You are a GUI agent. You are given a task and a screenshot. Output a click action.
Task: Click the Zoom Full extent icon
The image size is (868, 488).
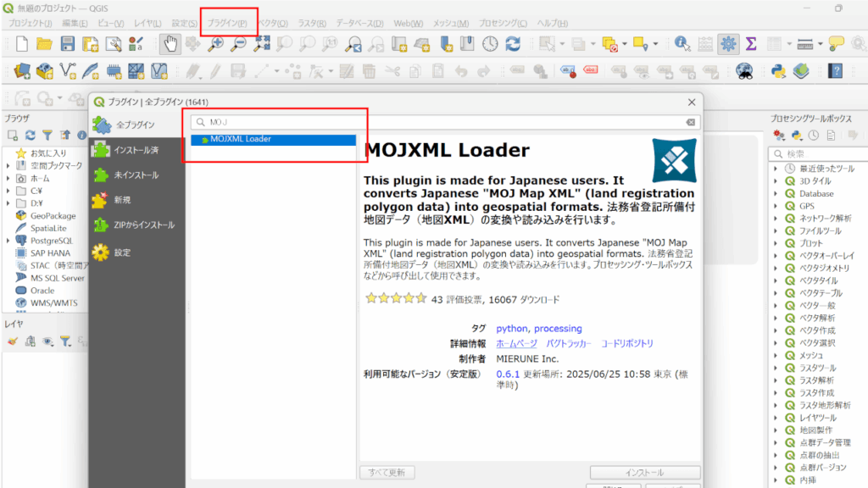[x=261, y=44]
